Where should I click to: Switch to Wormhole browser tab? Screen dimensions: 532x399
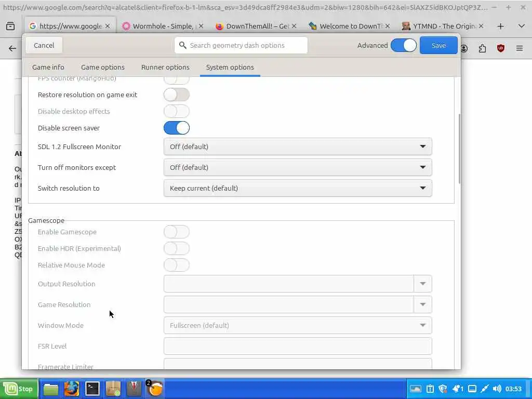coord(162,26)
